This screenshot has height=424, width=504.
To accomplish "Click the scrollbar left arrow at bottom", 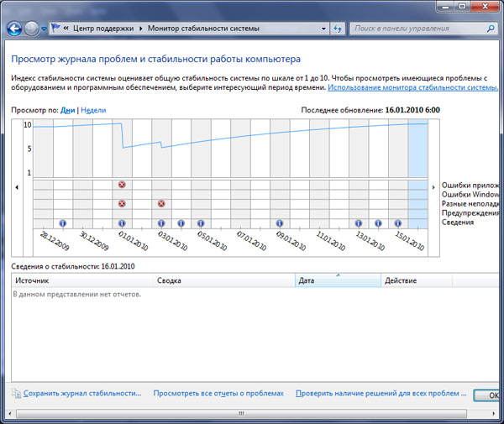I will pyautogui.click(x=9, y=414).
